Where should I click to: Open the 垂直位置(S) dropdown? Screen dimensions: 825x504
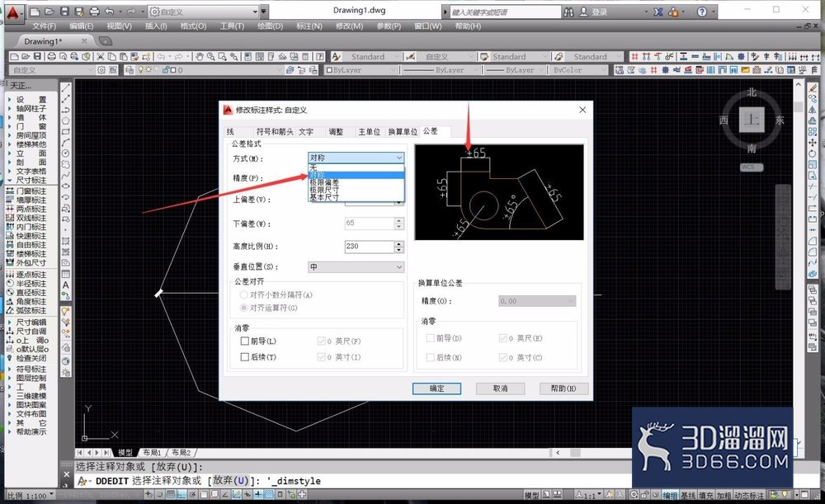(x=356, y=266)
